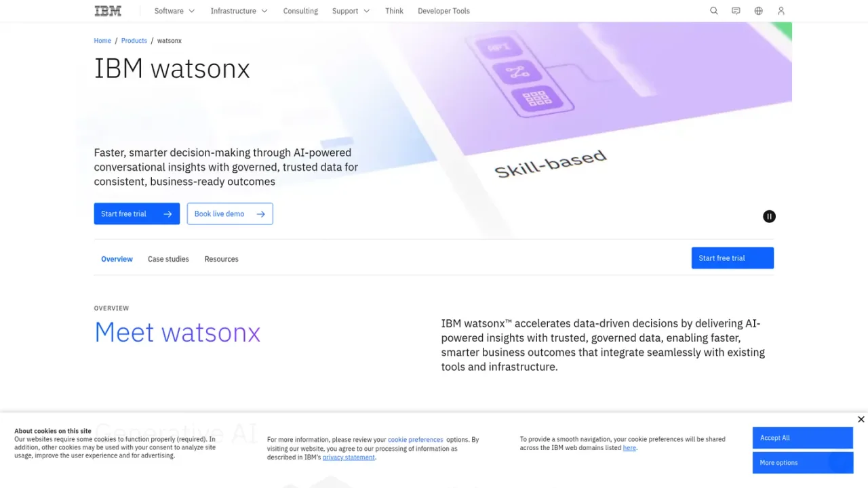Click the 'About cookies on this site' title
This screenshot has height=488, width=868.
[53, 431]
